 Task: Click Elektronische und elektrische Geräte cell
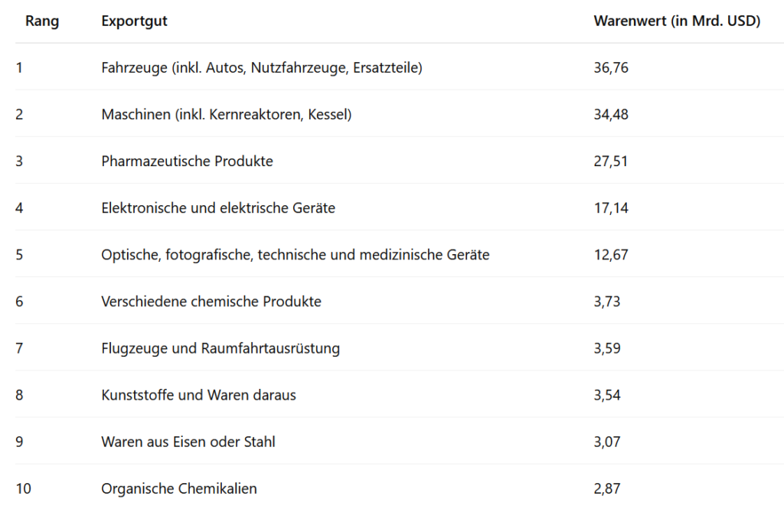click(x=218, y=208)
